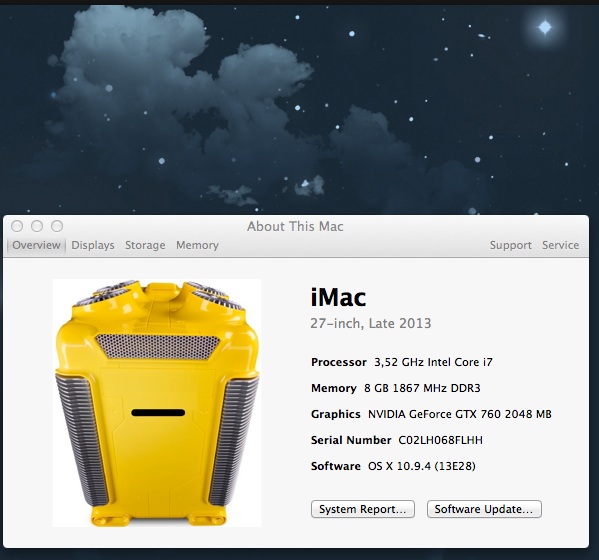Open the Storage tab
Viewport: 599px width, 560px height.
(x=145, y=245)
